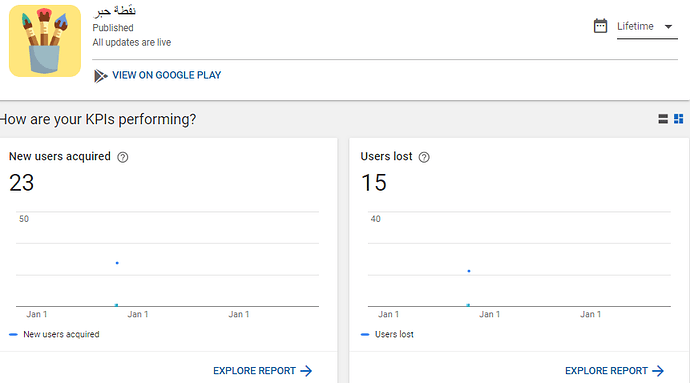Click the calendar icon beside Lifetime
This screenshot has height=383, width=690.
tap(600, 26)
